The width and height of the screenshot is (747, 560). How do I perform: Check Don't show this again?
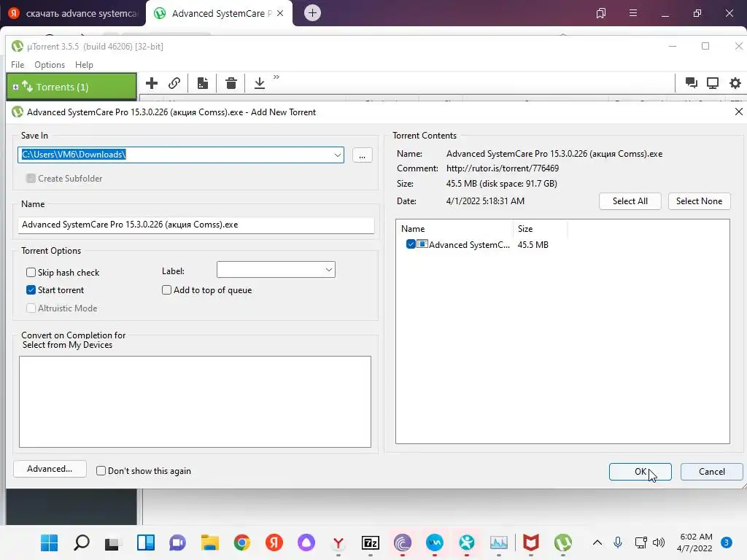tap(101, 471)
